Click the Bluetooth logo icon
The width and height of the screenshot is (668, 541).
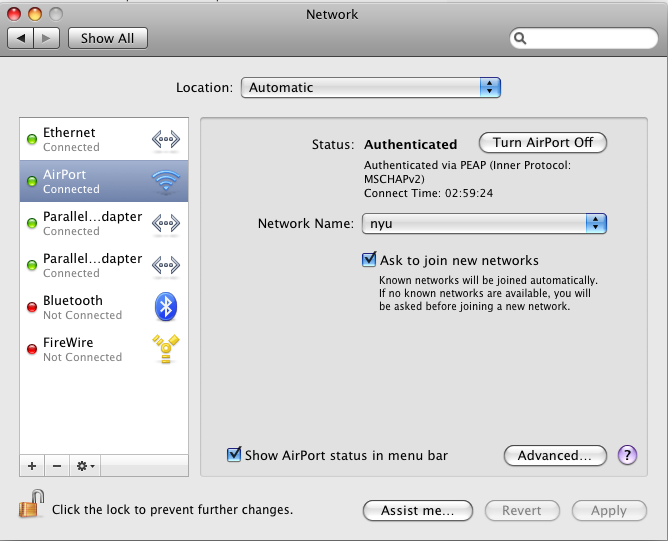[166, 307]
